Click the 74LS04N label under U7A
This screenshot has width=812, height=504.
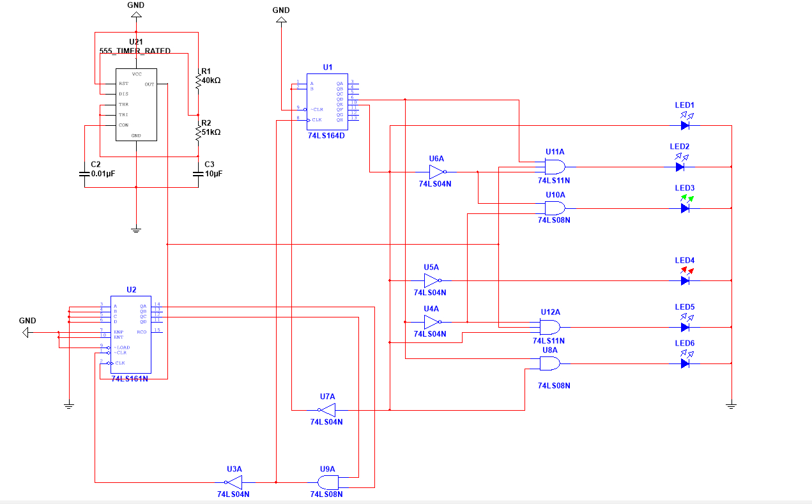pos(326,422)
